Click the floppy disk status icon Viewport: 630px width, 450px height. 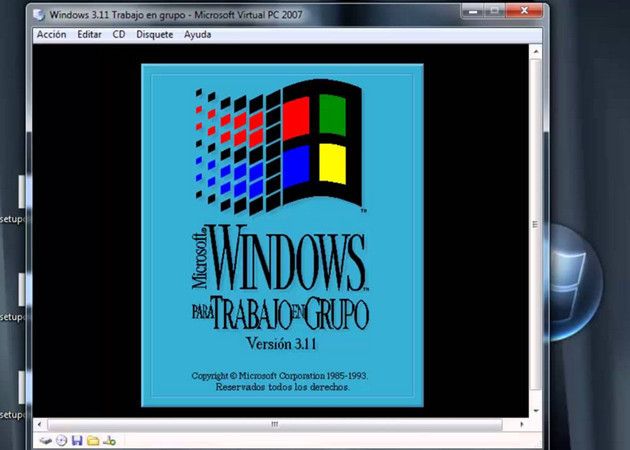pos(77,441)
